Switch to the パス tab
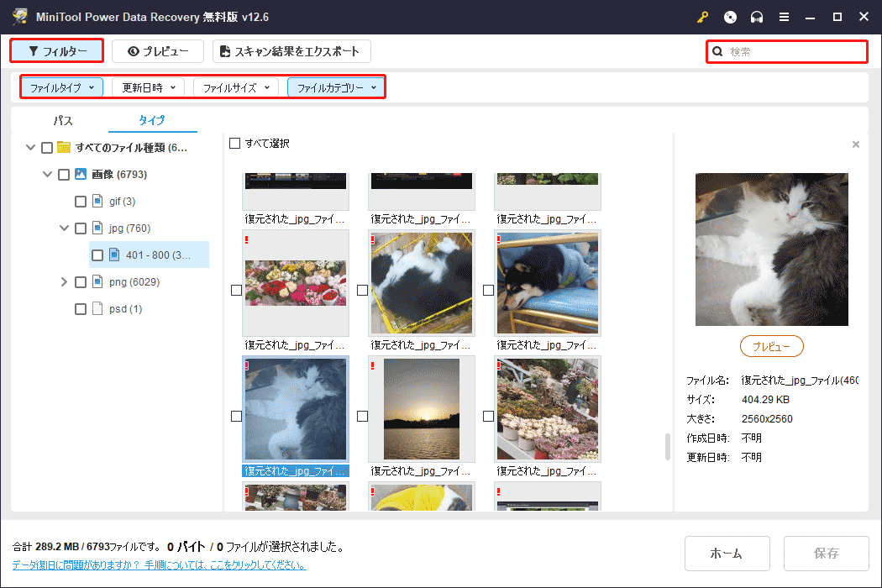 click(62, 120)
